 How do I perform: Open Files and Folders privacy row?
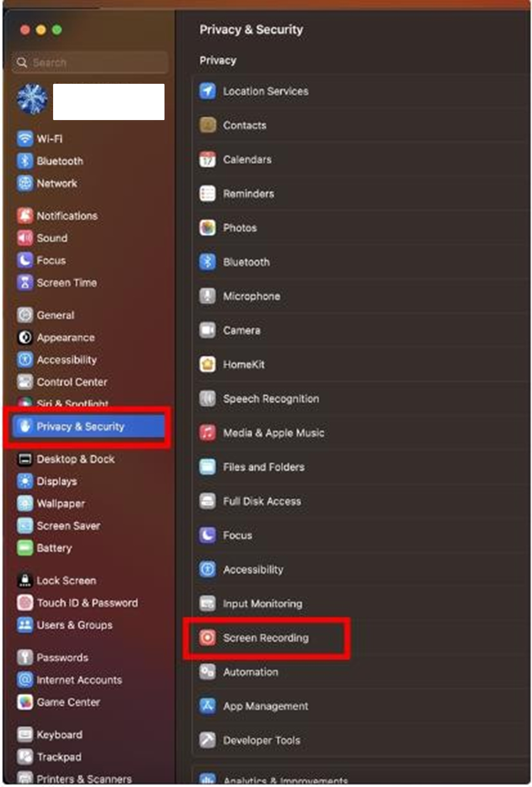coord(361,467)
